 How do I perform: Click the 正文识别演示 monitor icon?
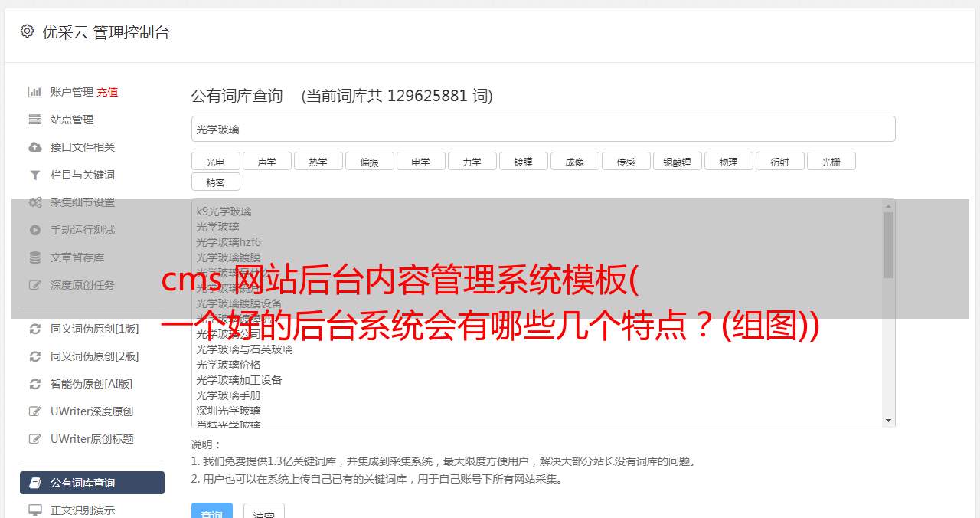[x=35, y=510]
